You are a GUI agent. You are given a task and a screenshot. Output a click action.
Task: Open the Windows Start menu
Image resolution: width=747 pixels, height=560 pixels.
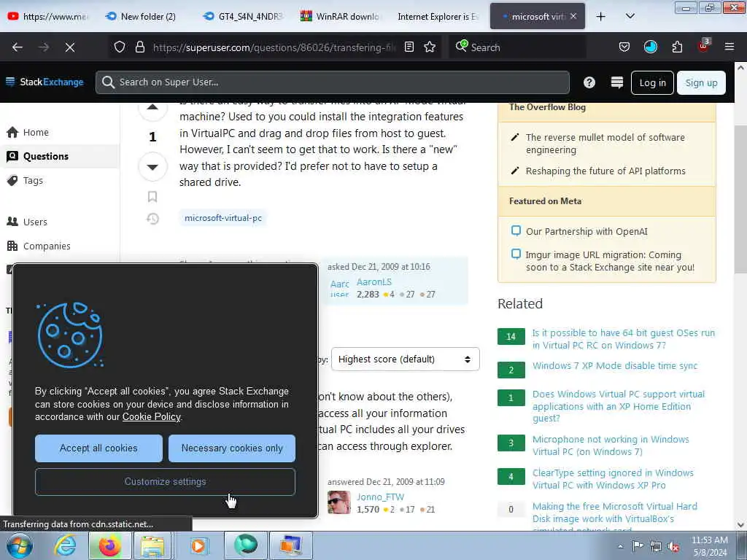click(x=19, y=545)
